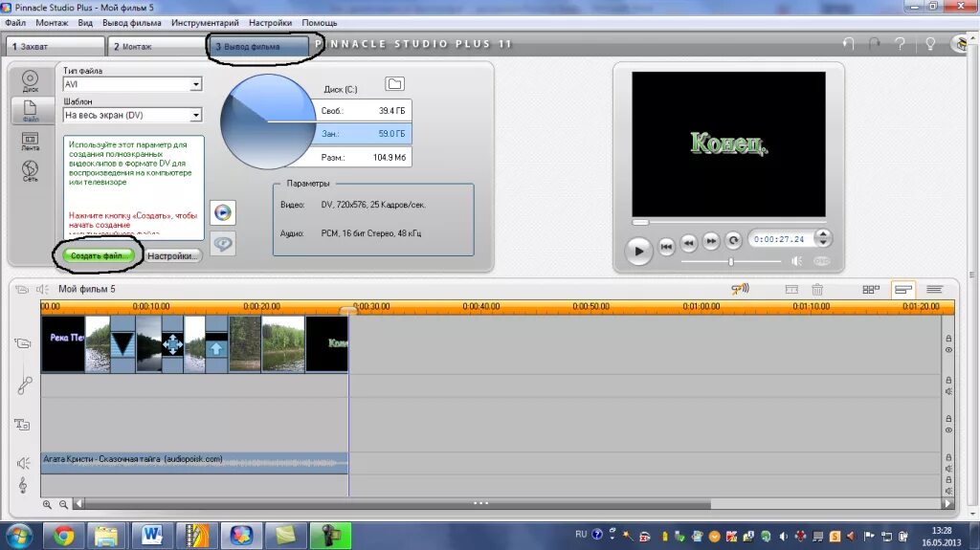Viewport: 980px width, 550px height.
Task: Switch to Storyboard view icon
Action: pyautogui.click(x=871, y=290)
